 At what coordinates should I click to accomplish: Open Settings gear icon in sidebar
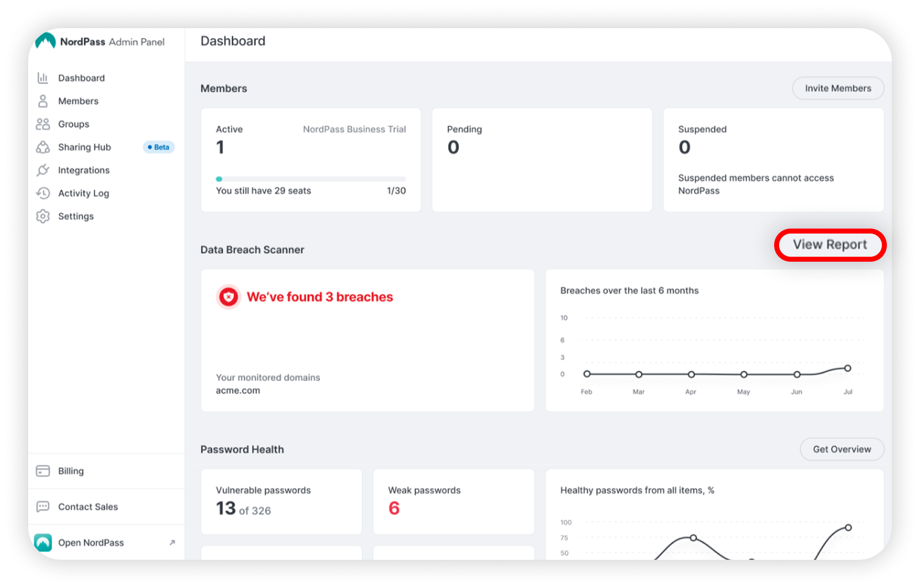click(43, 216)
